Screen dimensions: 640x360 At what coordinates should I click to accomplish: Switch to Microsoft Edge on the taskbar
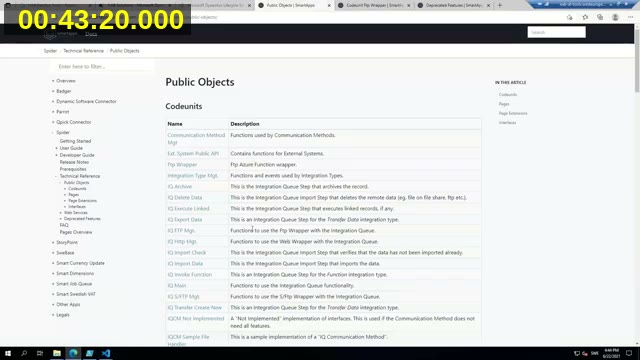(73, 353)
